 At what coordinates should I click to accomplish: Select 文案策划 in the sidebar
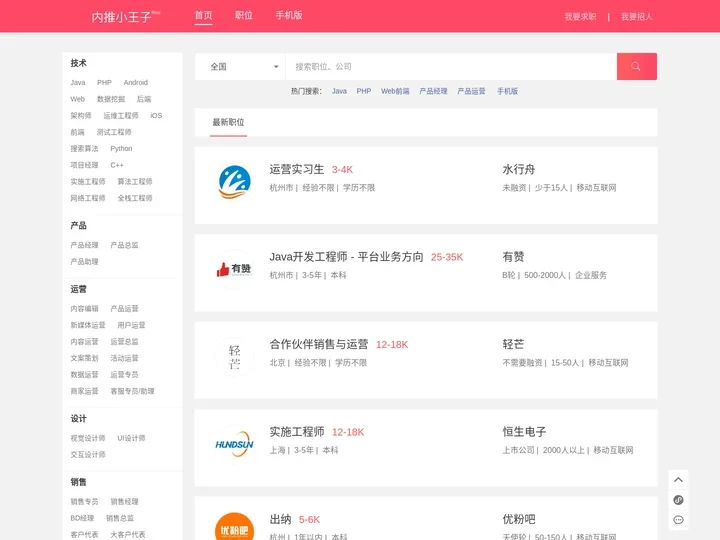(84, 358)
